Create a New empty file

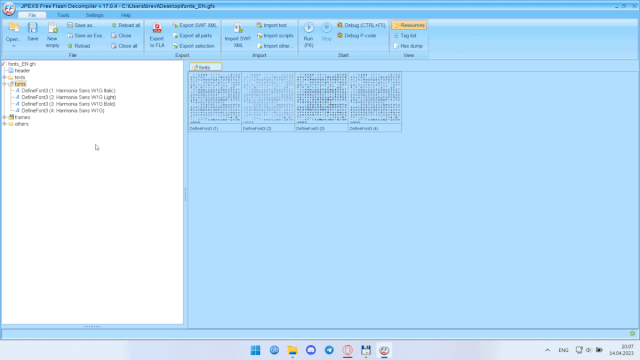(52, 36)
